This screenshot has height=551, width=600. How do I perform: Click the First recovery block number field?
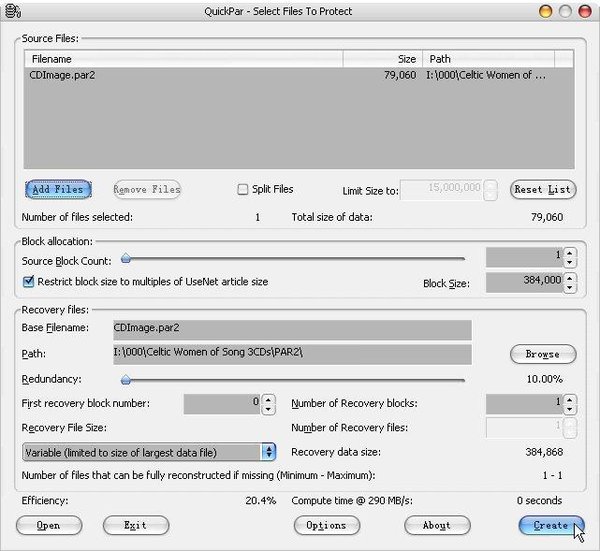click(222, 404)
